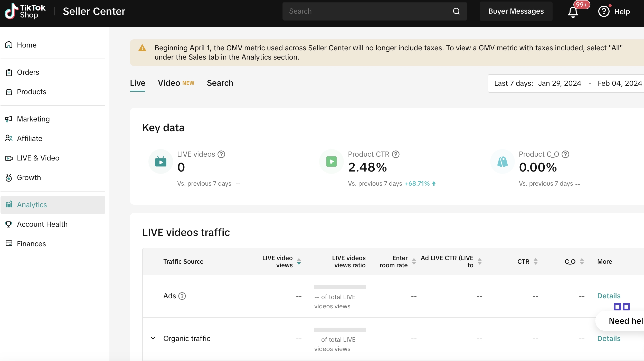644x361 pixels.
Task: Sort by LIVE video views column
Action: 299,261
